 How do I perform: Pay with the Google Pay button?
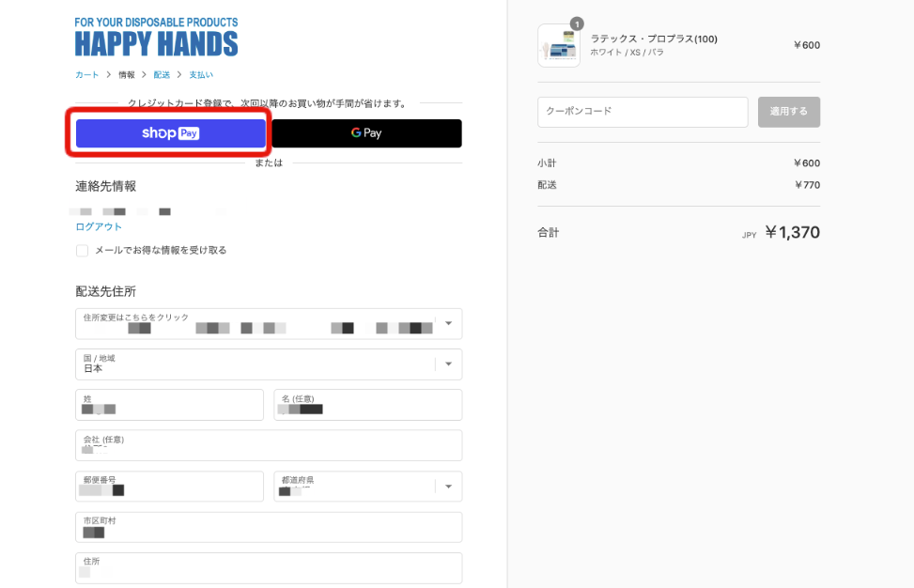pyautogui.click(x=366, y=132)
